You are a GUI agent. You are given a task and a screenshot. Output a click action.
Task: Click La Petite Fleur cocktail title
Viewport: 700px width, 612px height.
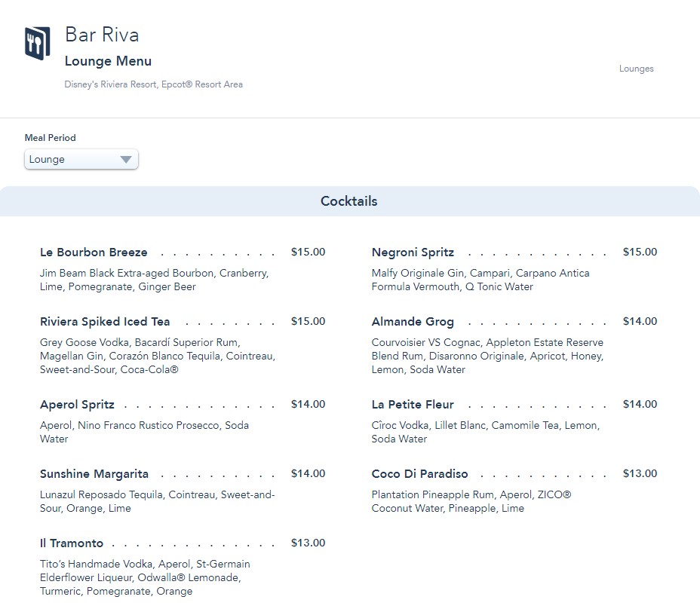click(413, 405)
